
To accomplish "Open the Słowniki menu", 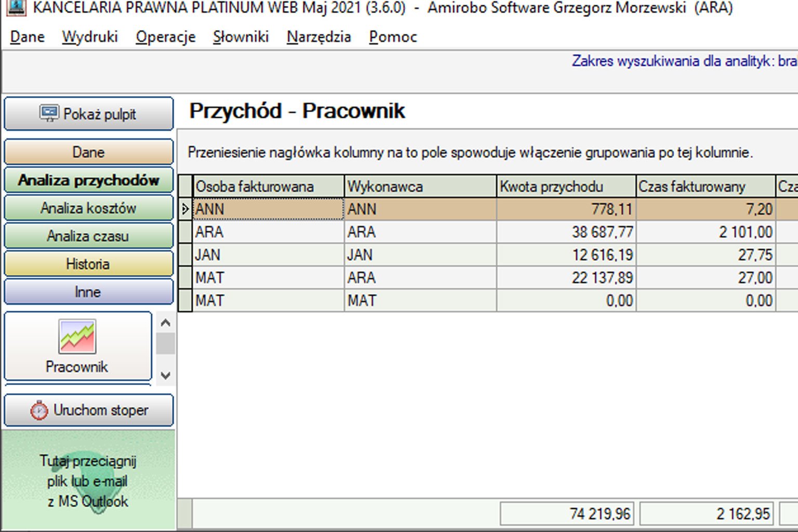I will coord(241,37).
